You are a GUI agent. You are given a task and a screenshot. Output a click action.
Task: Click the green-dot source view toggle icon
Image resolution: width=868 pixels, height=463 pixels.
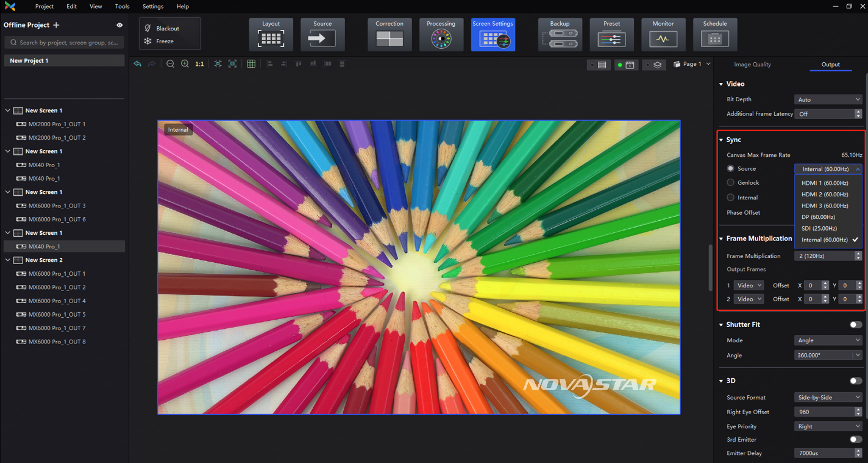625,65
